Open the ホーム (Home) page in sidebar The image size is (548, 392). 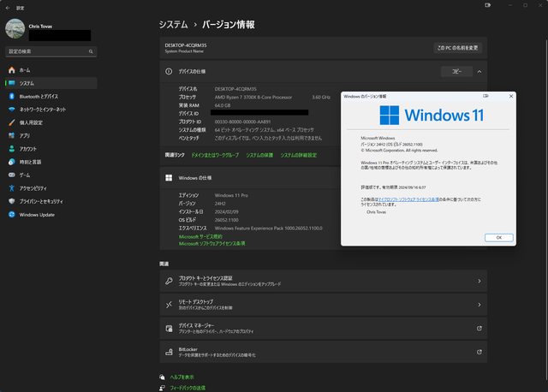pos(25,69)
